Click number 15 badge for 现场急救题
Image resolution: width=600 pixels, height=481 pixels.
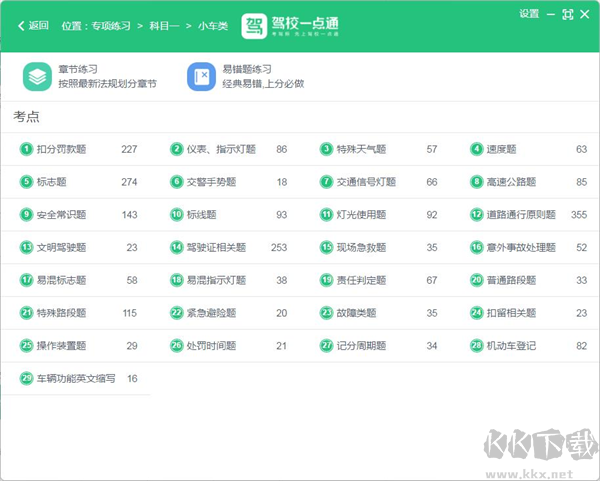[x=326, y=248]
